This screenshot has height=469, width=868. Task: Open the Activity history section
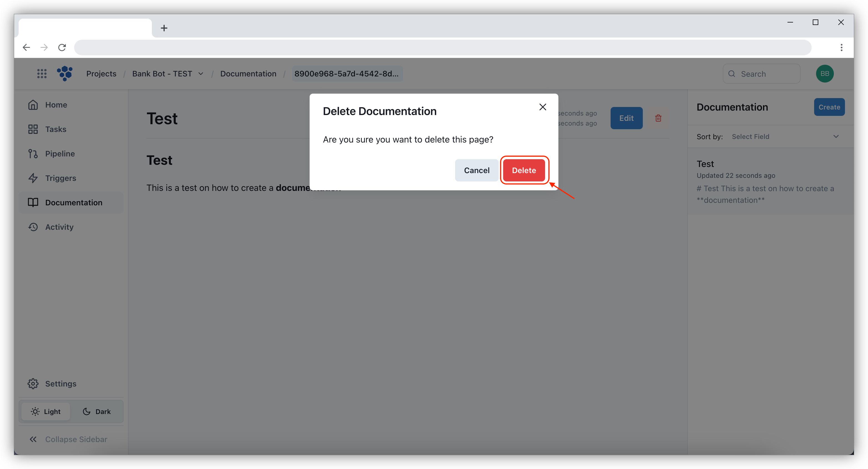tap(59, 227)
